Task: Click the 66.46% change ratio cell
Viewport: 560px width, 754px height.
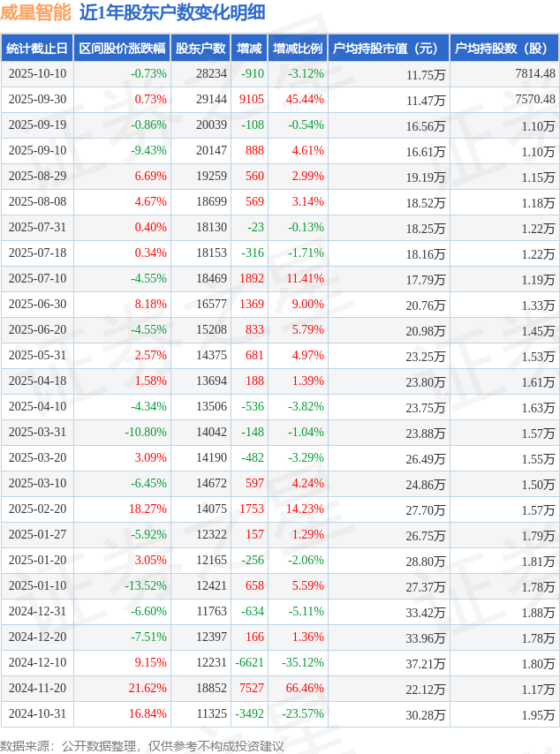Action: pyautogui.click(x=305, y=689)
